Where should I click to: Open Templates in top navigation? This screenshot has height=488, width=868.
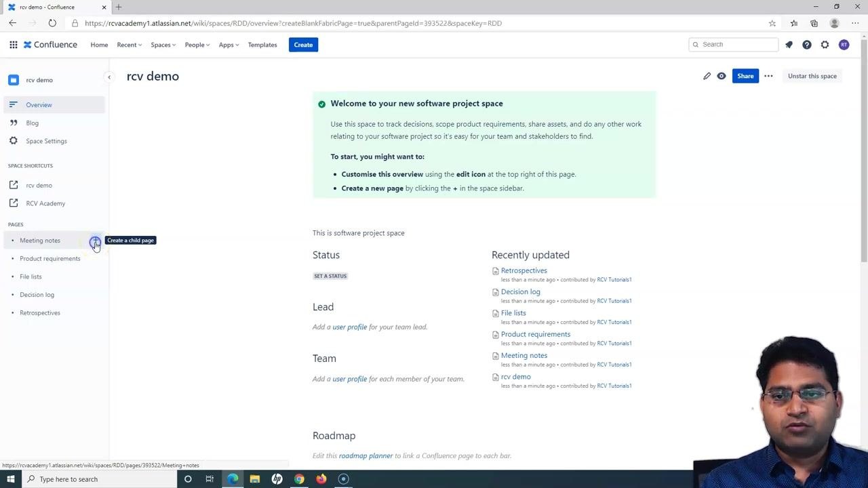[262, 45]
